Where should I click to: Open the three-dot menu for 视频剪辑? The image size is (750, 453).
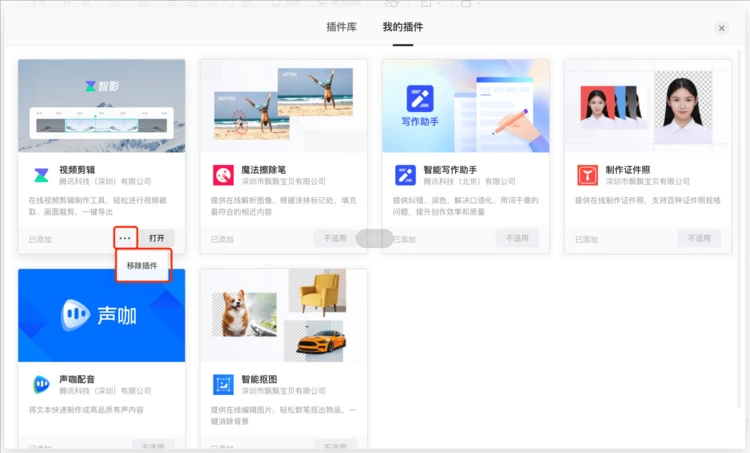(x=124, y=239)
